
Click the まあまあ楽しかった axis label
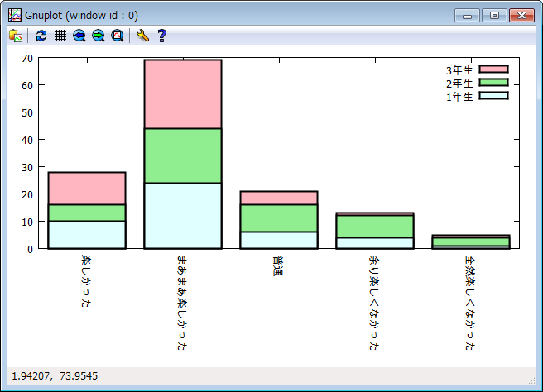point(182,303)
